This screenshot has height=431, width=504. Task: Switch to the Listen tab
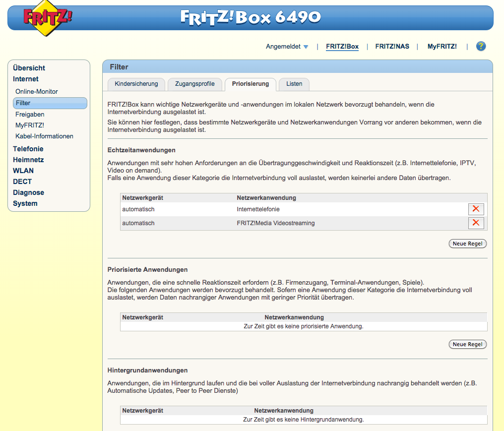(294, 84)
